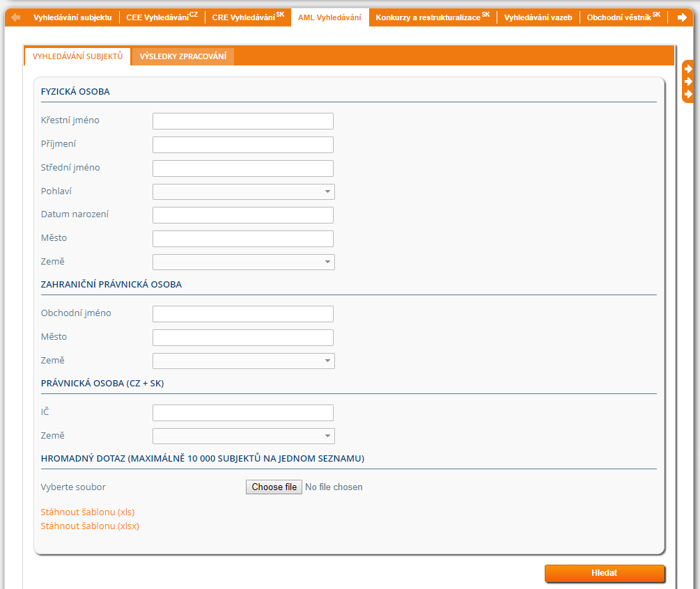This screenshot has width=700, height=589.
Task: Click the top arrow in the right side panel
Action: point(688,69)
